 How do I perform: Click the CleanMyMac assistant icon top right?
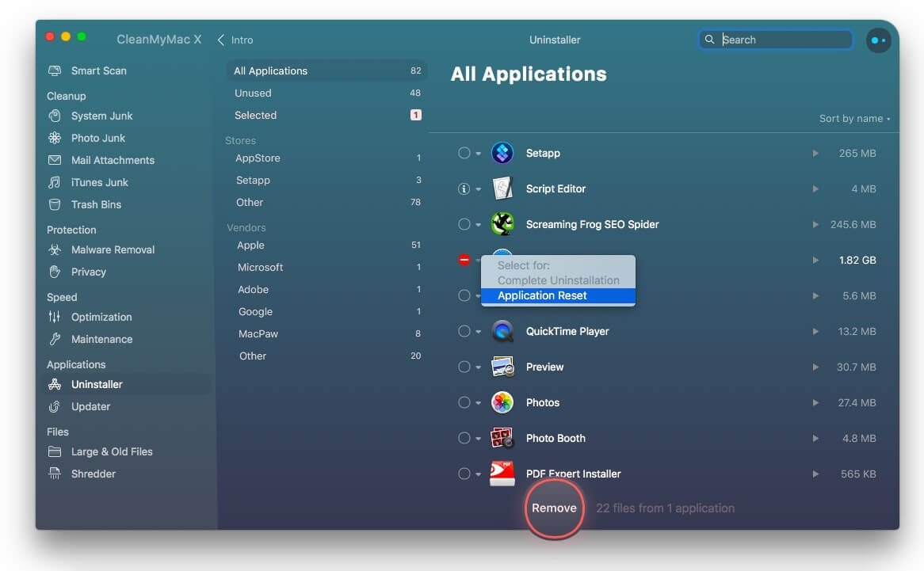(878, 40)
